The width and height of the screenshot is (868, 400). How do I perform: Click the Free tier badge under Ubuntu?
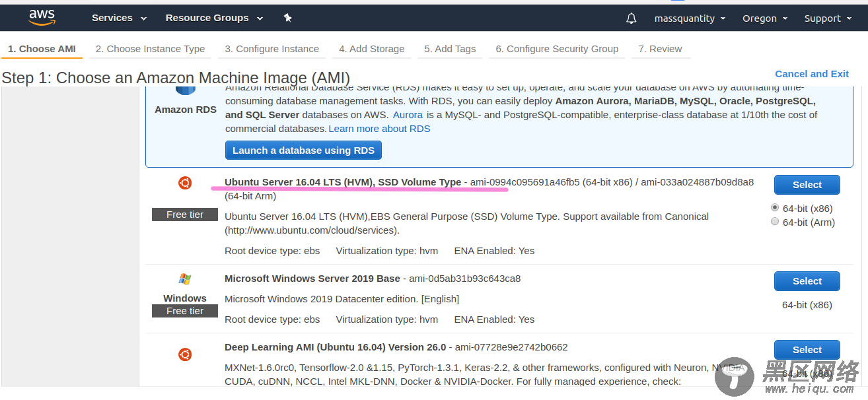click(x=185, y=215)
